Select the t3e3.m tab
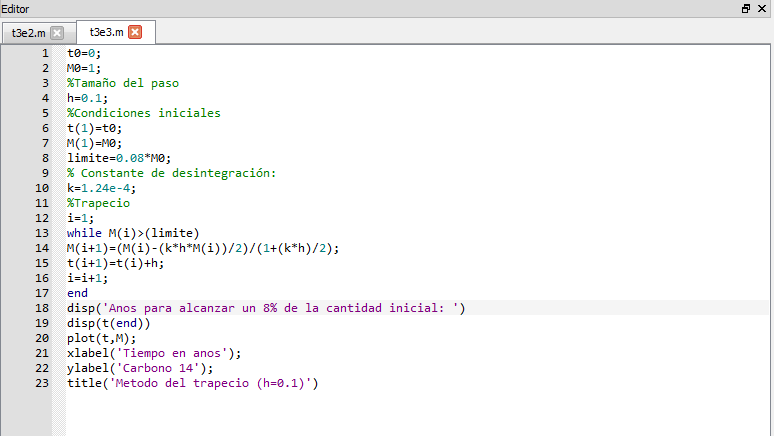 [104, 32]
